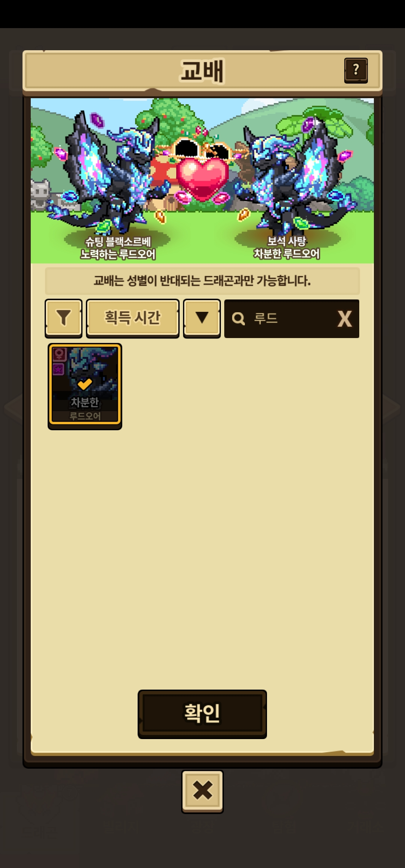This screenshot has height=868, width=405.
Task: Tap the female gender badge on the card
Action: point(59,354)
